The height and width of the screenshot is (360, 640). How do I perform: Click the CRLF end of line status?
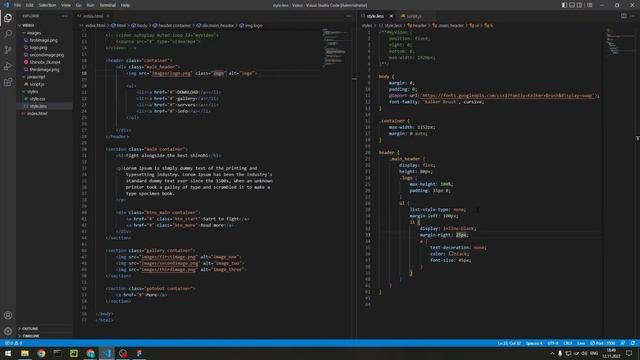click(x=568, y=343)
